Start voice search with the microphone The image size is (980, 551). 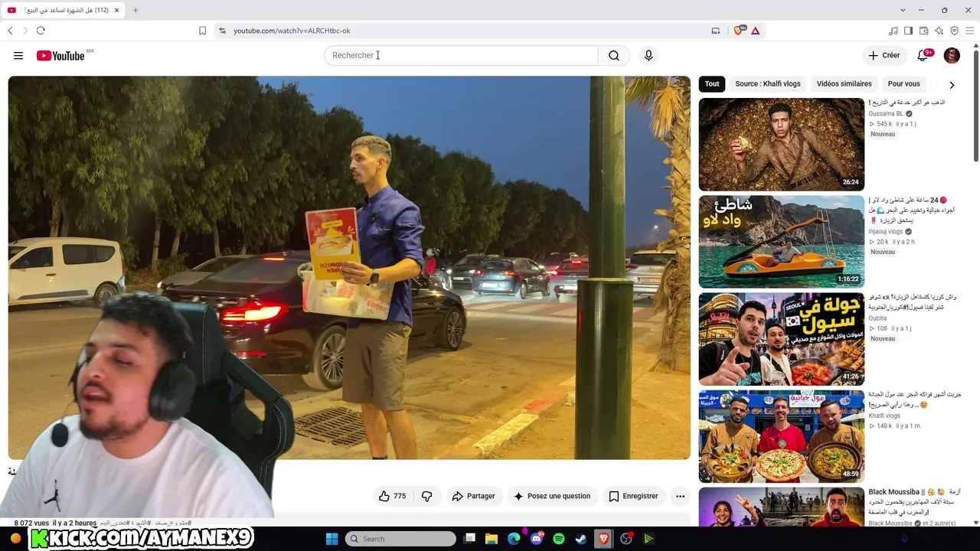click(x=648, y=55)
